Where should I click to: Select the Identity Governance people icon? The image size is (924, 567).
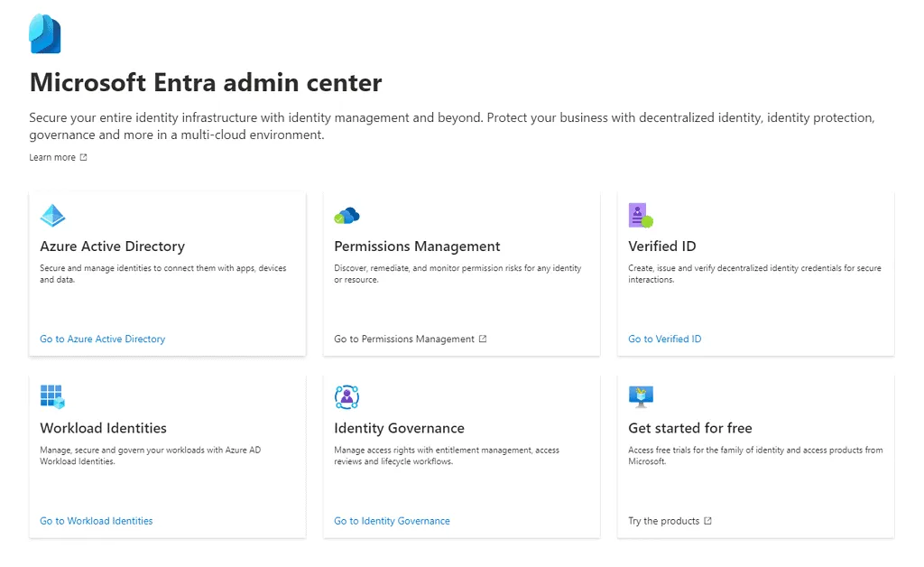[347, 397]
